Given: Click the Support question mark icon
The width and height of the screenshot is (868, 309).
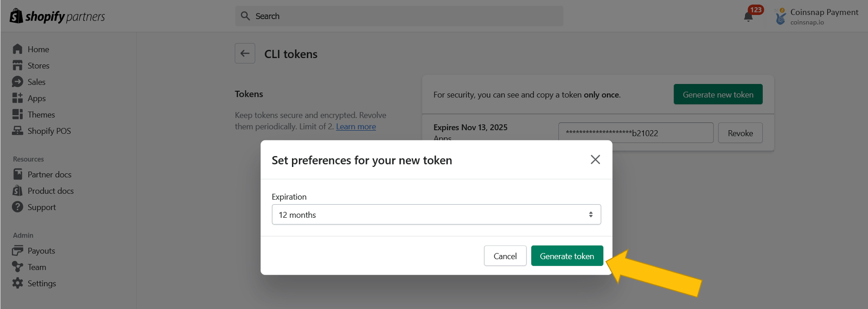Looking at the screenshot, I should click(18, 207).
